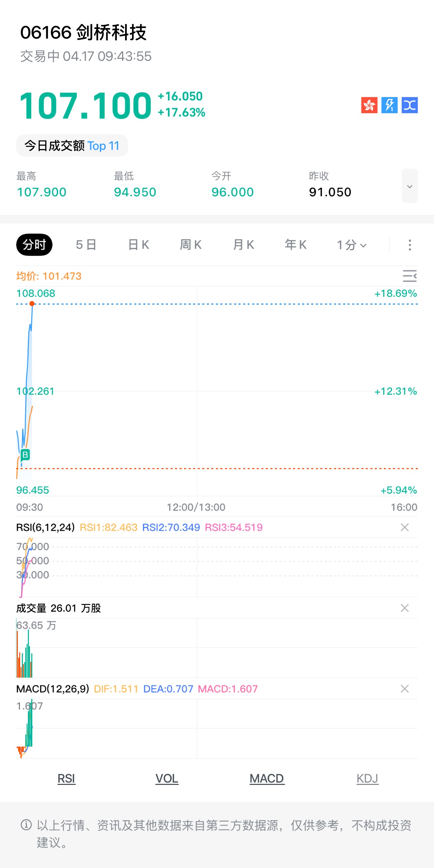Image resolution: width=434 pixels, height=868 pixels.
Task: Toggle the RSI indicator off
Action: (66, 778)
